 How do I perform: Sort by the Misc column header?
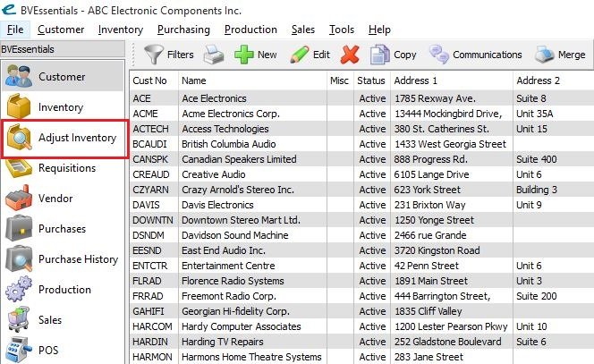340,80
